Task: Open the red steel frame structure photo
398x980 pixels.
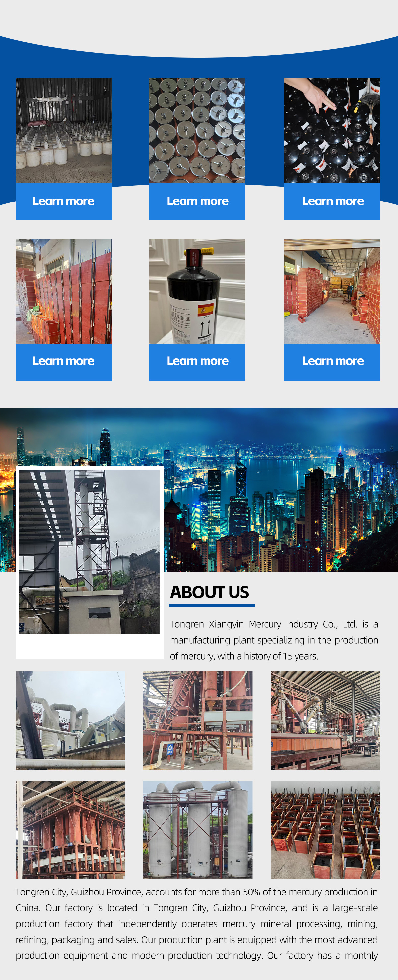Action: [x=70, y=829]
